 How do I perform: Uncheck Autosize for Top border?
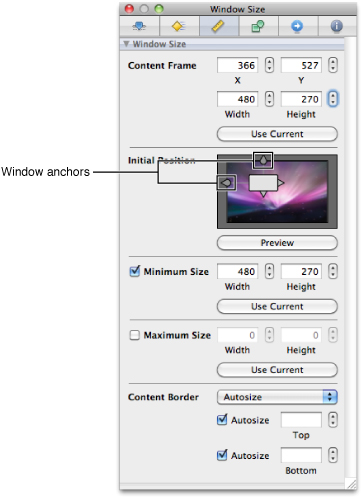tap(222, 419)
